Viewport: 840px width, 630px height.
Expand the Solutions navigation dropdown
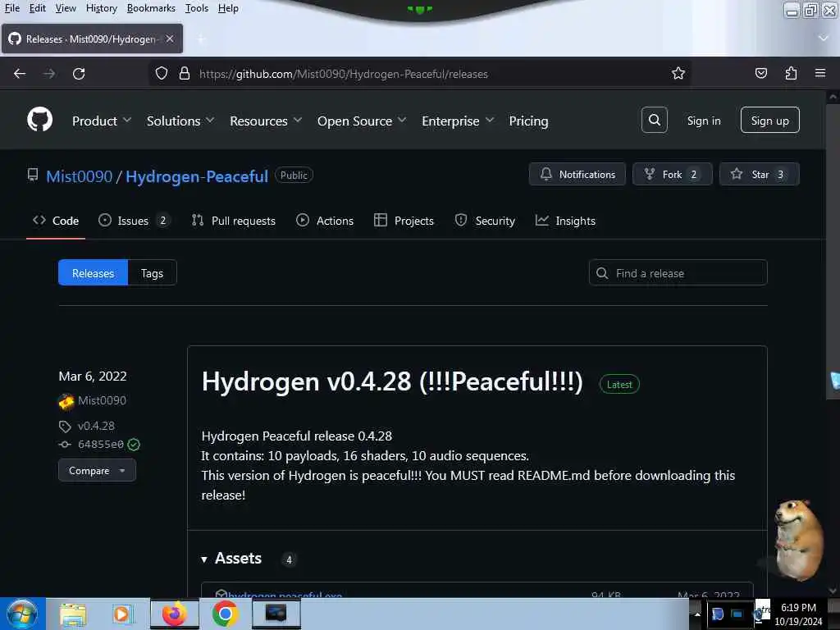click(180, 121)
